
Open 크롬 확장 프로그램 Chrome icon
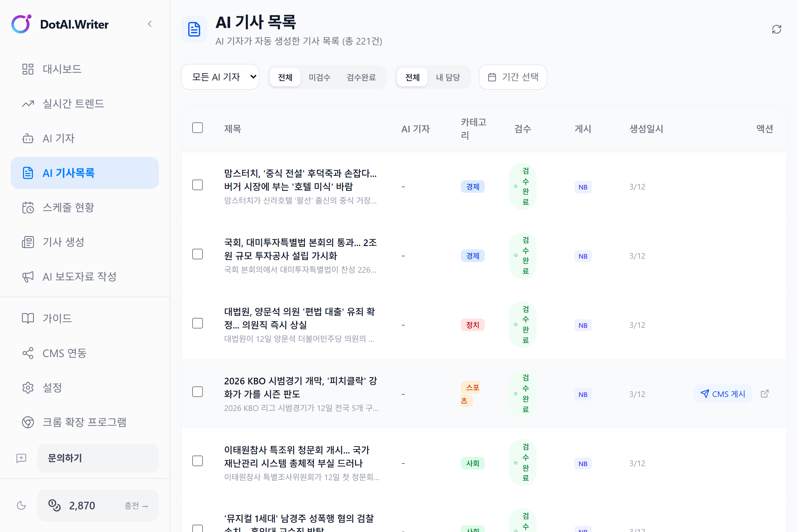[x=28, y=422]
